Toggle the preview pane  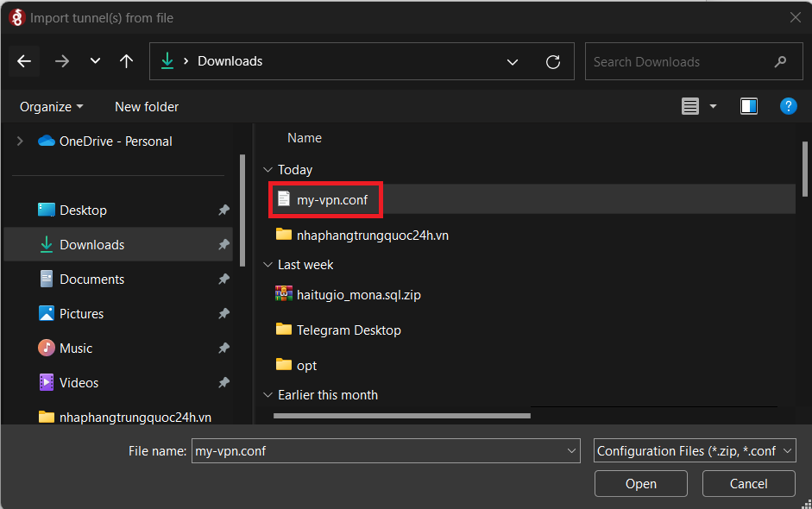pos(749,106)
